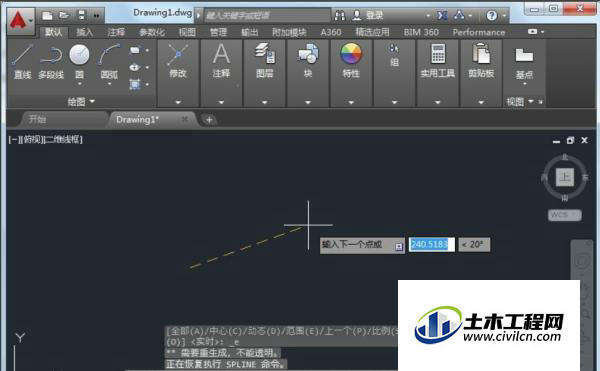Switch to the Performance ribbon tab

pyautogui.click(x=479, y=33)
